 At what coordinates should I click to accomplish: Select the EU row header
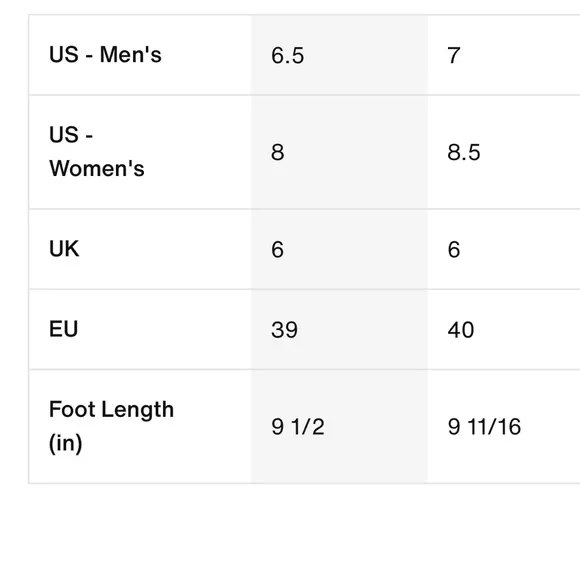coord(140,329)
